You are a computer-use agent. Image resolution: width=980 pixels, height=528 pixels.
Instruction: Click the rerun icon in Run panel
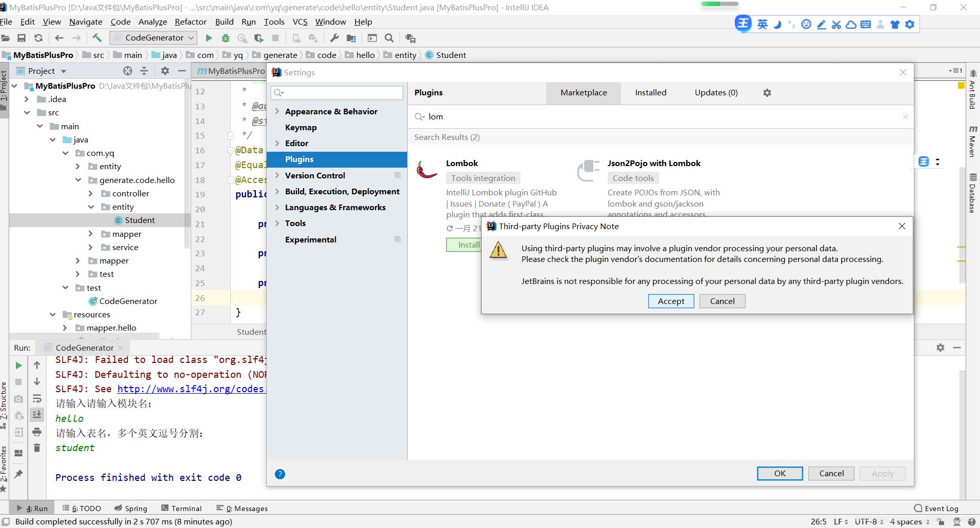[18, 365]
